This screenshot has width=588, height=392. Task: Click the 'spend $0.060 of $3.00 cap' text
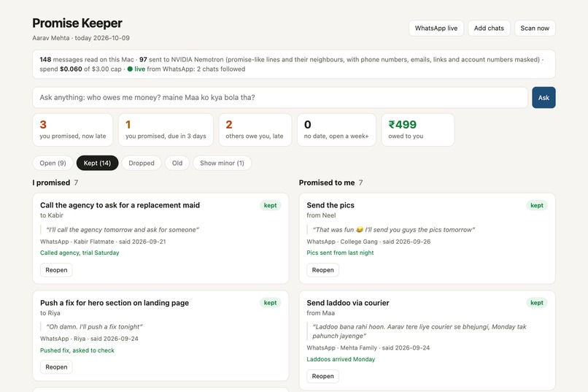(x=81, y=69)
